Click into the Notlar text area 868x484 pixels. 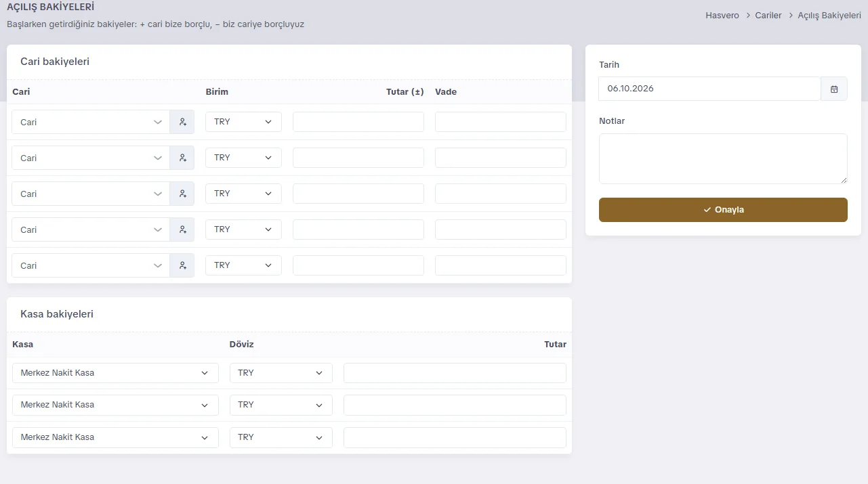pos(723,158)
